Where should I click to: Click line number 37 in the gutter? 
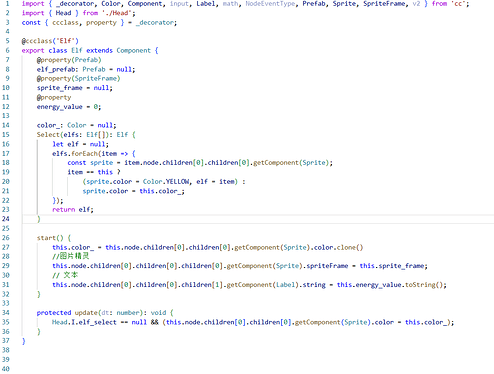coord(6,340)
